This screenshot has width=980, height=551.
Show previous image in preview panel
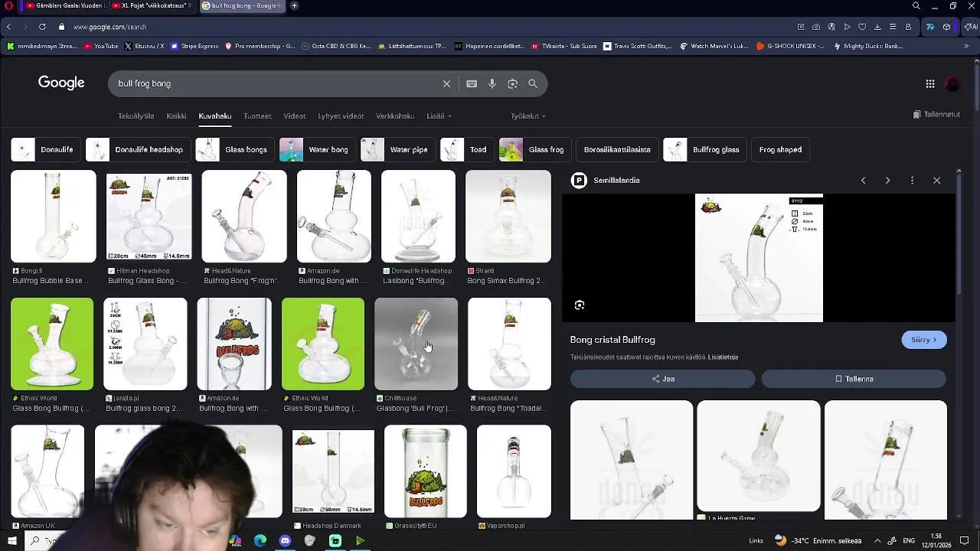point(863,181)
